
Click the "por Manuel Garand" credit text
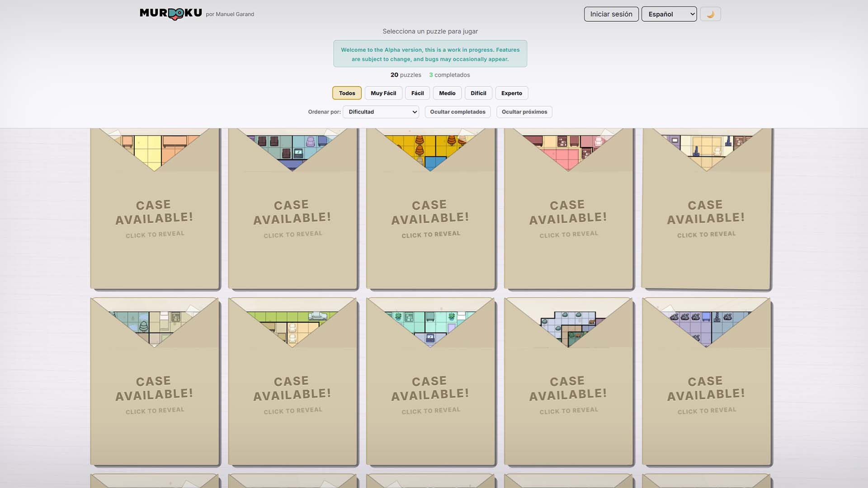pos(230,14)
